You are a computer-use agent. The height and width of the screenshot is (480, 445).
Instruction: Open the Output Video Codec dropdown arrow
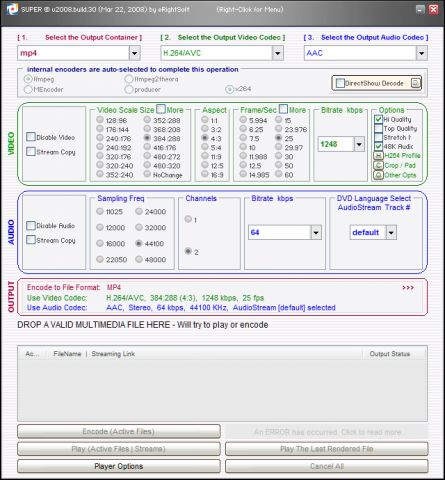[x=277, y=53]
